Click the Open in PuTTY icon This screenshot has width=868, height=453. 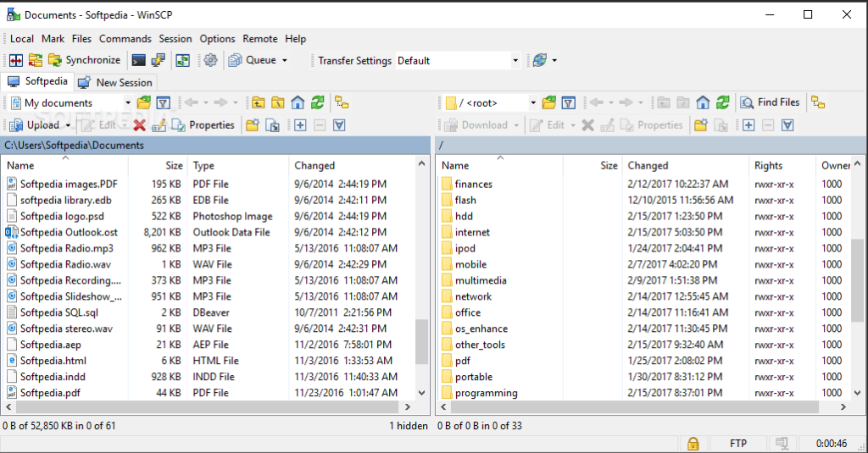point(159,60)
